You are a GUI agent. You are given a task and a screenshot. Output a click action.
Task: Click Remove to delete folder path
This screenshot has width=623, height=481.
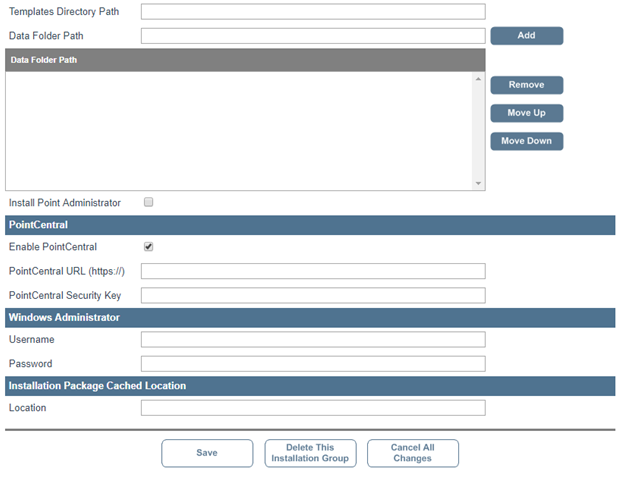[526, 85]
